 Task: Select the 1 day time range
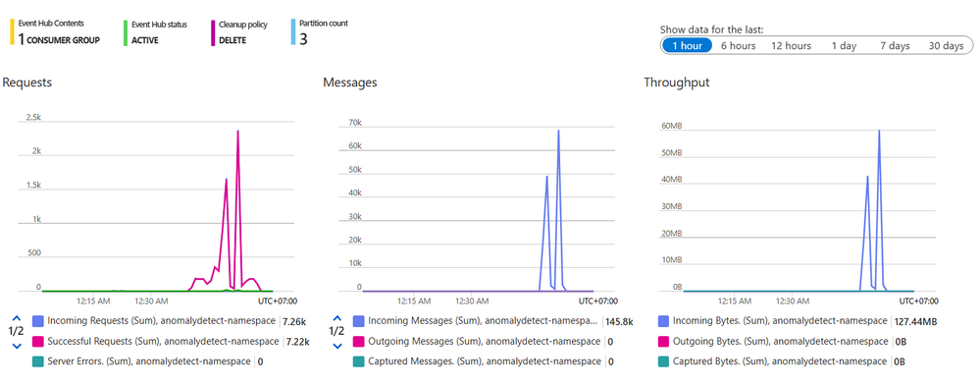tap(844, 45)
